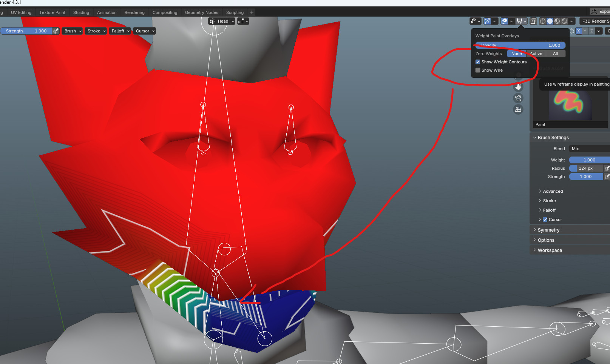Set Zero Weights to None
The width and height of the screenshot is (610, 364).
516,54
